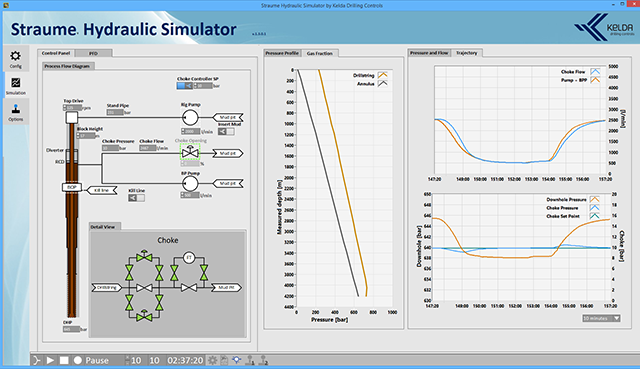Image resolution: width=640 pixels, height=369 pixels.
Task: Click the FT flow transmitter in Choke view
Action: (189, 258)
